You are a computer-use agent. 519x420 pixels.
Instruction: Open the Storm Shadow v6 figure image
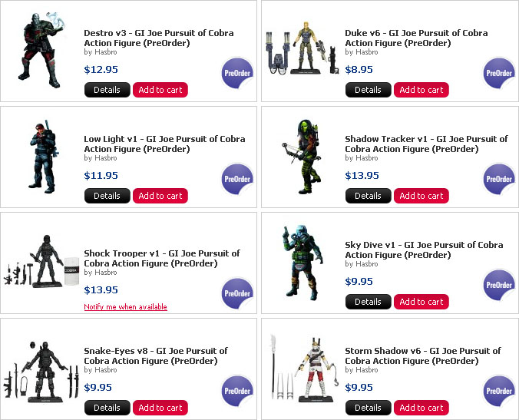[304, 368]
